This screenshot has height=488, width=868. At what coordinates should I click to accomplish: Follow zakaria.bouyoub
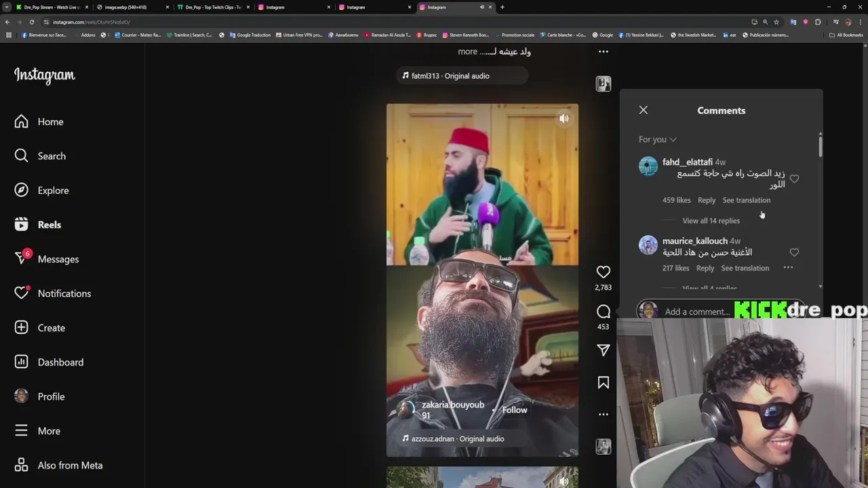514,410
